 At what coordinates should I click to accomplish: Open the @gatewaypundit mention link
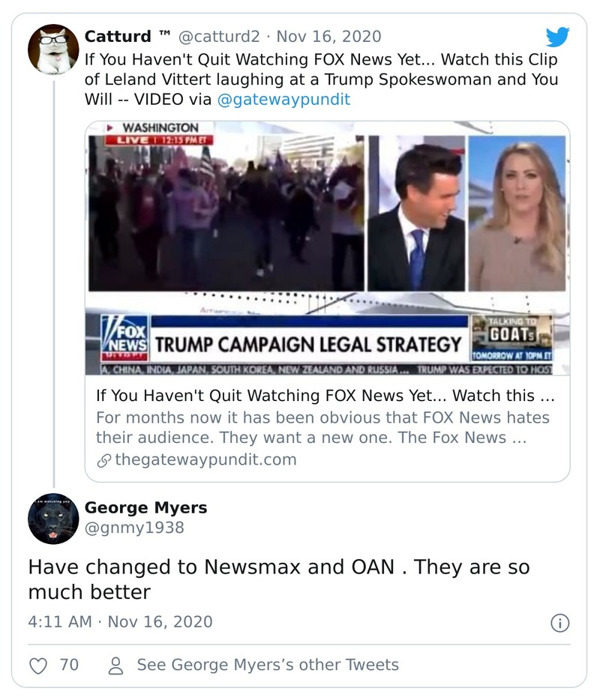(283, 100)
